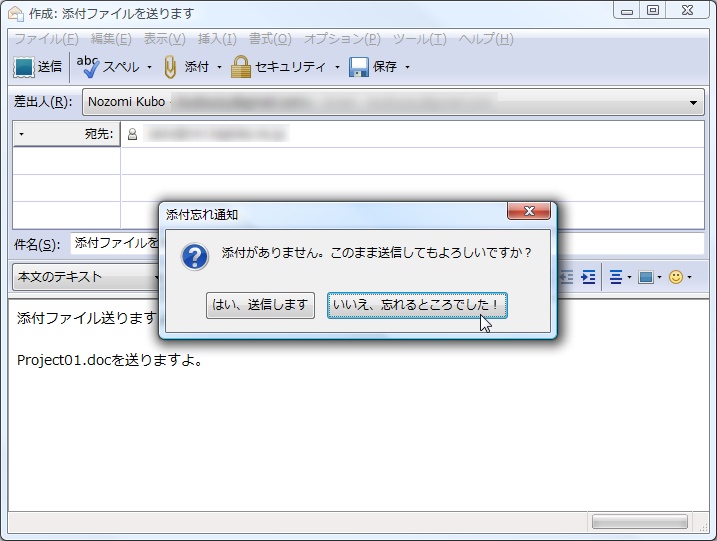Open the Insert (挿入) menu

pyautogui.click(x=217, y=39)
